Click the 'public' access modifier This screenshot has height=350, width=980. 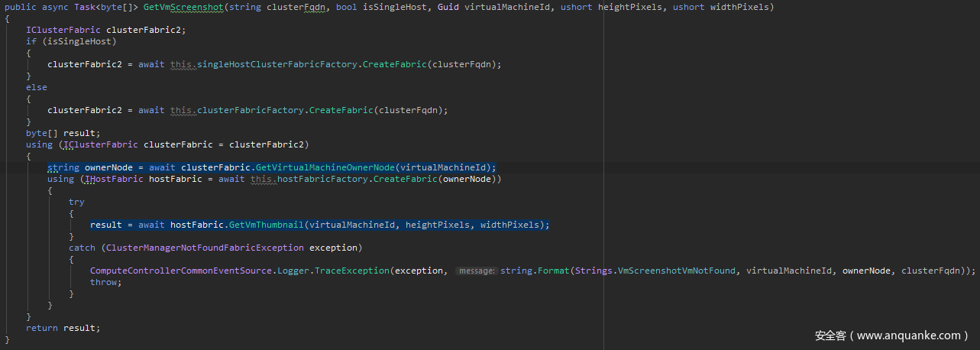tap(21, 7)
